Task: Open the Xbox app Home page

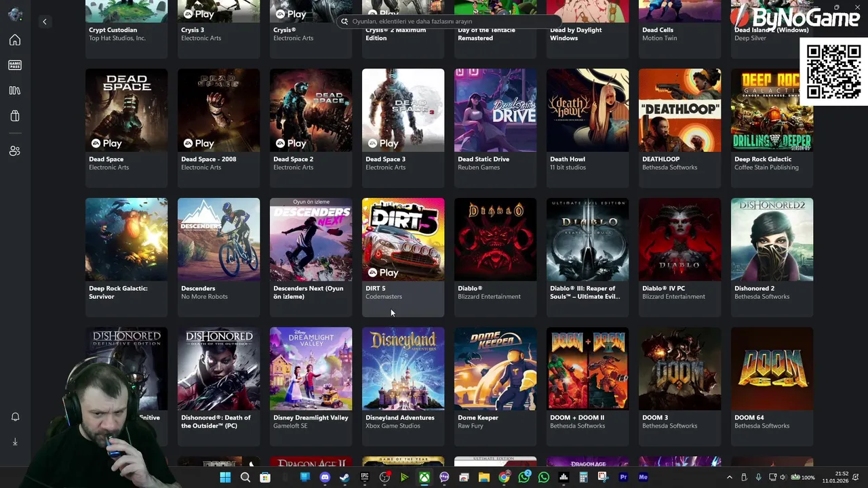Action: tap(15, 40)
